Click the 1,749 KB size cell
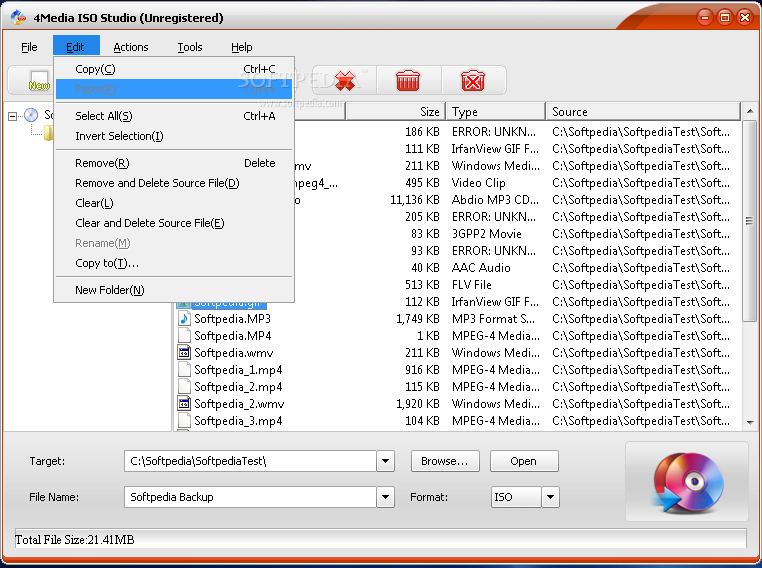This screenshot has width=762, height=568. [417, 319]
